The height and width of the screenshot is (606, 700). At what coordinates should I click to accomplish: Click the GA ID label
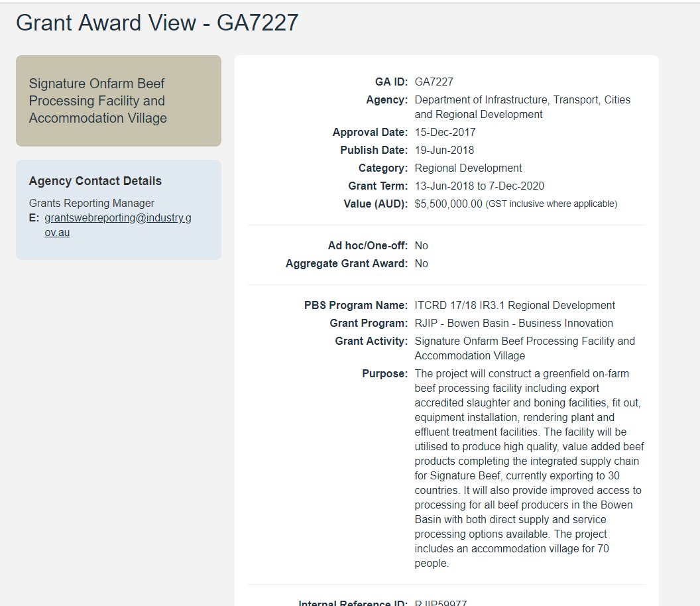[x=391, y=82]
